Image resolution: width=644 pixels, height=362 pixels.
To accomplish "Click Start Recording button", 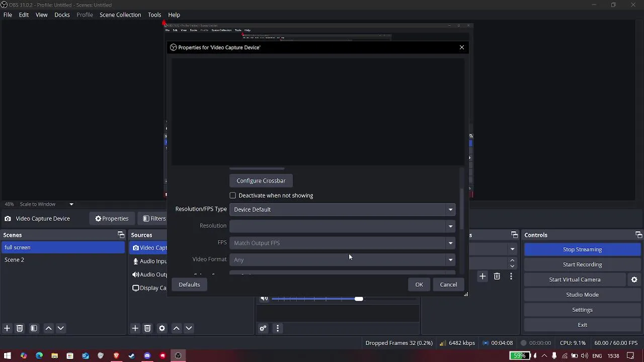I will [582, 264].
